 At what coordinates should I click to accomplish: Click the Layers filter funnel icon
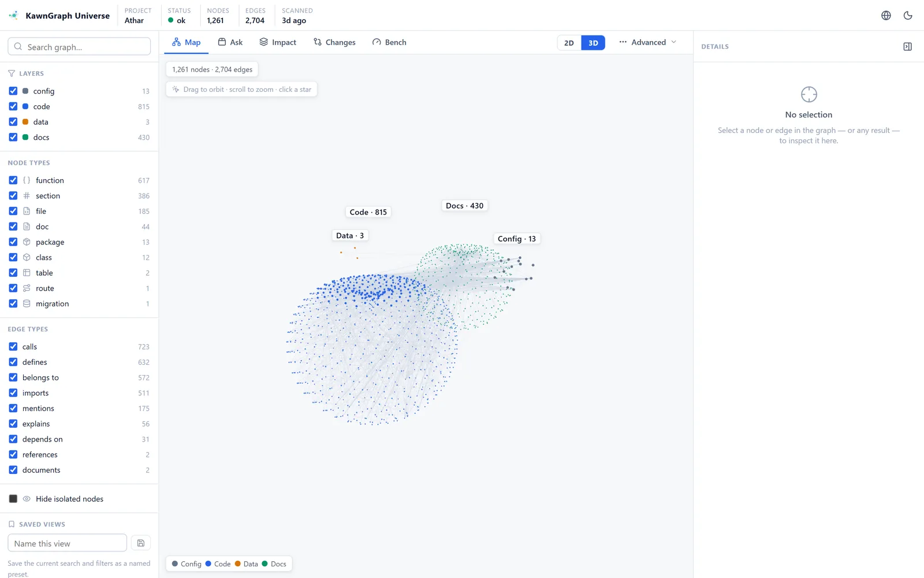pyautogui.click(x=12, y=73)
